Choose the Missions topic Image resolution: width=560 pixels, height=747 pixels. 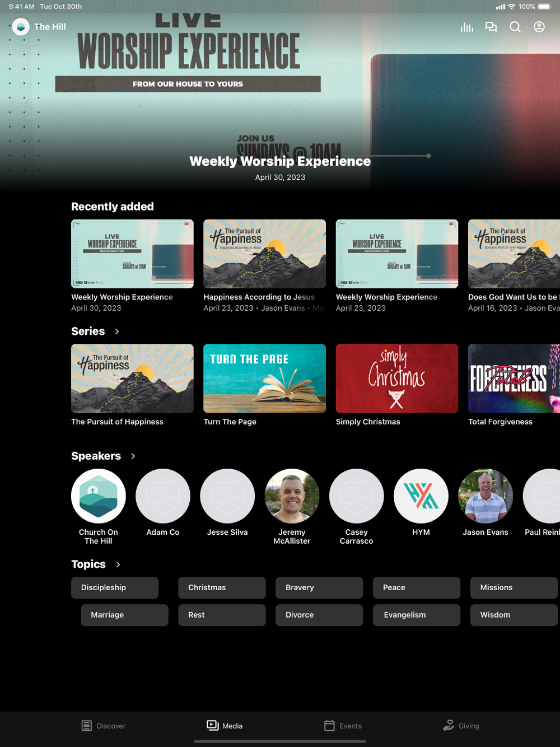(514, 588)
